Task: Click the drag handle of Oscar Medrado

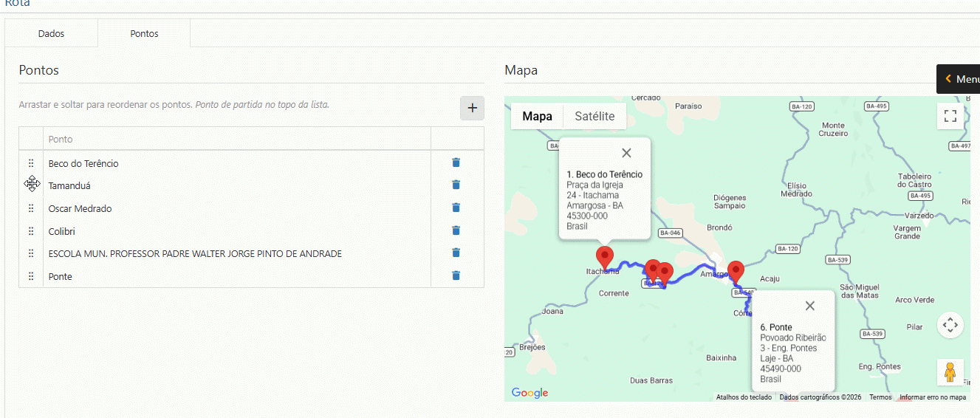Action: [x=31, y=208]
